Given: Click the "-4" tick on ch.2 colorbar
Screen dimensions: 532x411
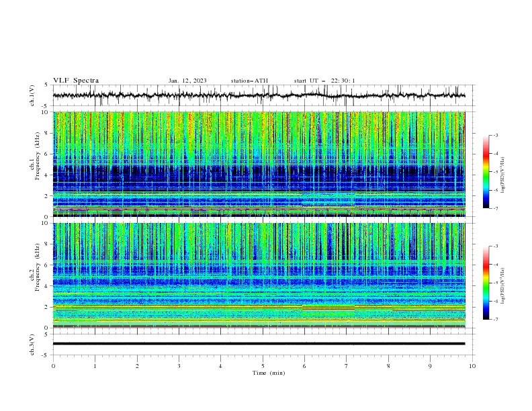Looking at the screenshot, I should [495, 265].
